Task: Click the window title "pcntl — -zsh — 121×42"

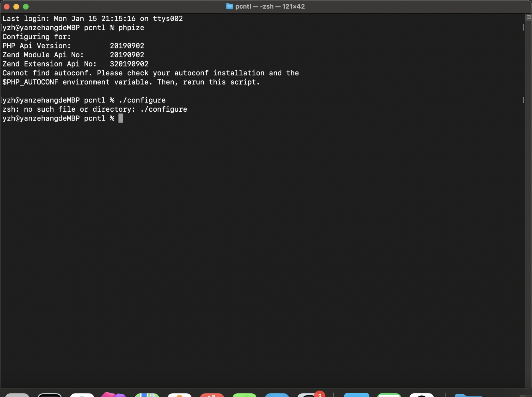Action: tap(270, 6)
